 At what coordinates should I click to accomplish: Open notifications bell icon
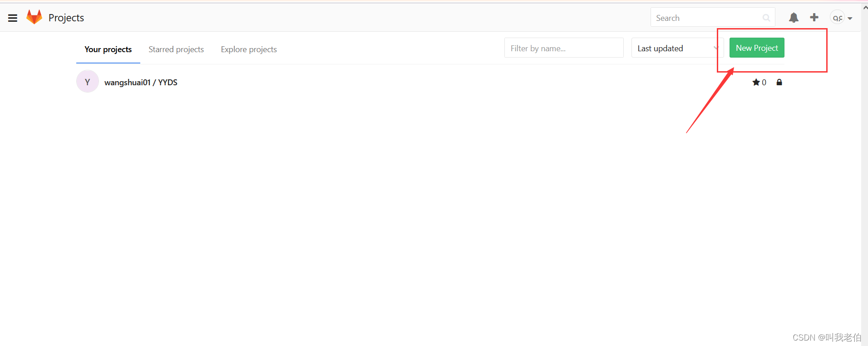point(794,18)
